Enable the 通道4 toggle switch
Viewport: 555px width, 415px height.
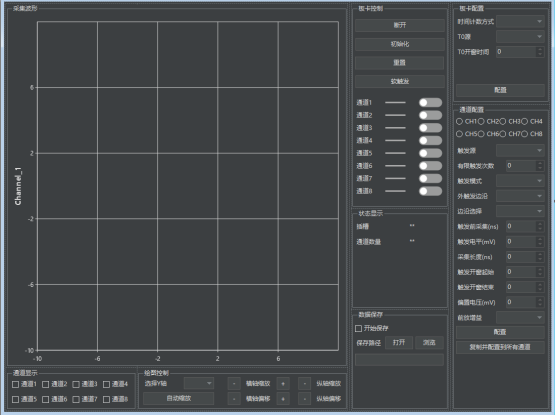coord(430,141)
